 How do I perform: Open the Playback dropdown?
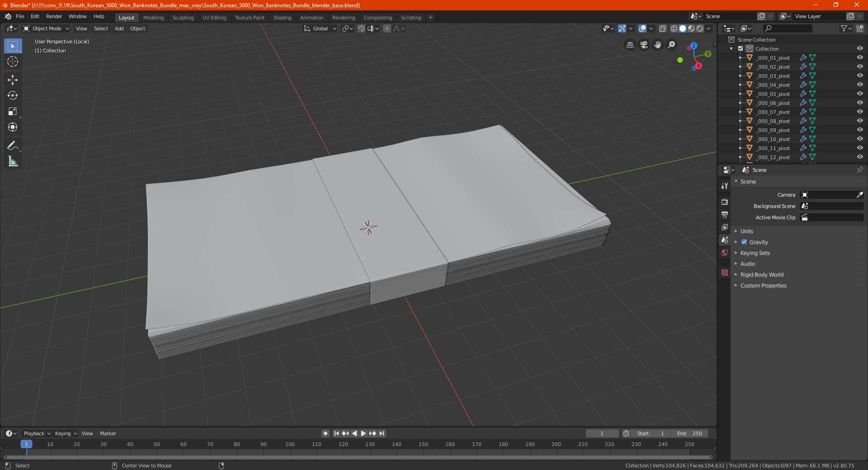(x=37, y=433)
